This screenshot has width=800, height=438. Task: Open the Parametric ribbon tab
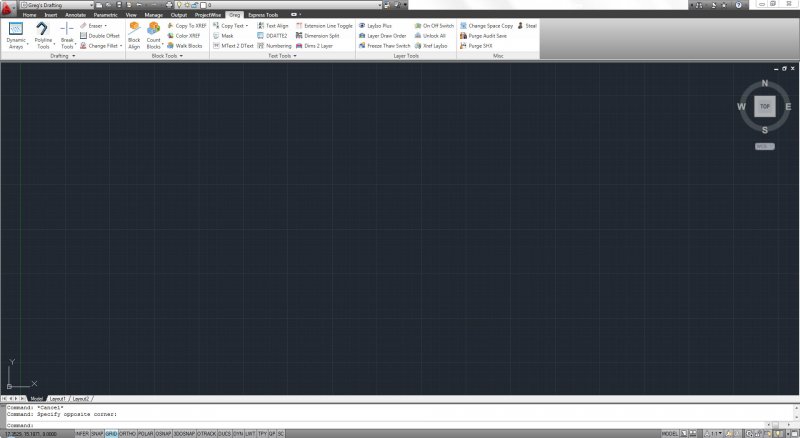click(106, 15)
